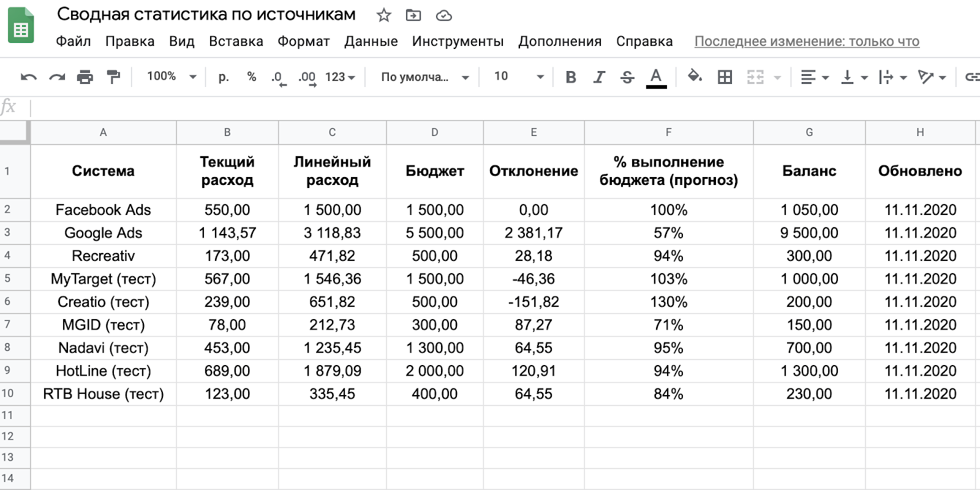Viewport: 980px width, 490px height.
Task: Click the Undo arrow icon
Action: click(28, 77)
